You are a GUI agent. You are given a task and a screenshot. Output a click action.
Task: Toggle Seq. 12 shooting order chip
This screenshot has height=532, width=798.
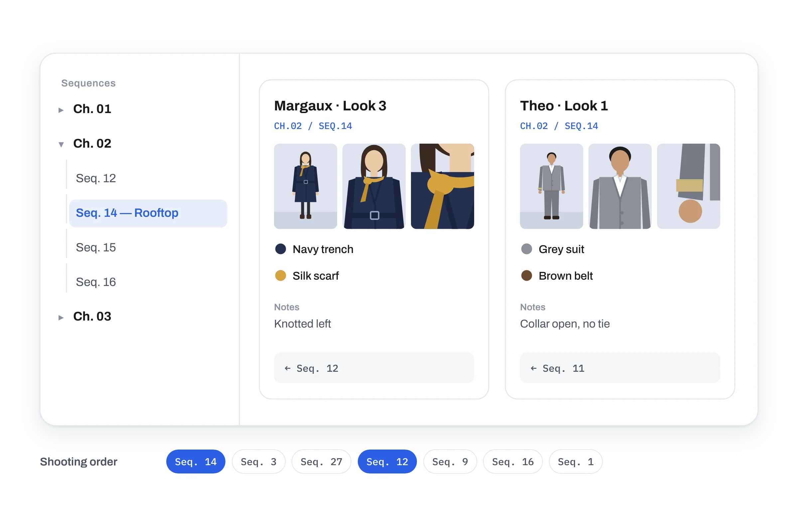click(x=387, y=462)
